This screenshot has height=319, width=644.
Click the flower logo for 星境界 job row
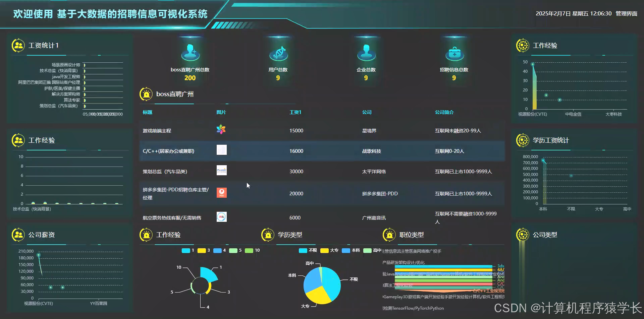[x=221, y=129]
